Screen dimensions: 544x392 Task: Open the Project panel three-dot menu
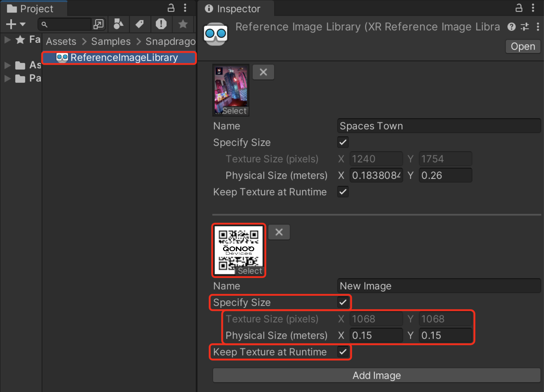[185, 8]
